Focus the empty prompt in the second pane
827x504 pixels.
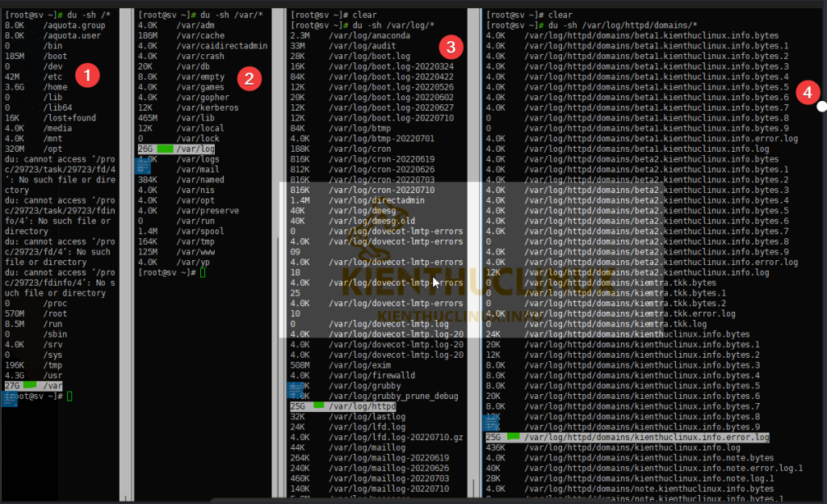click(x=203, y=273)
